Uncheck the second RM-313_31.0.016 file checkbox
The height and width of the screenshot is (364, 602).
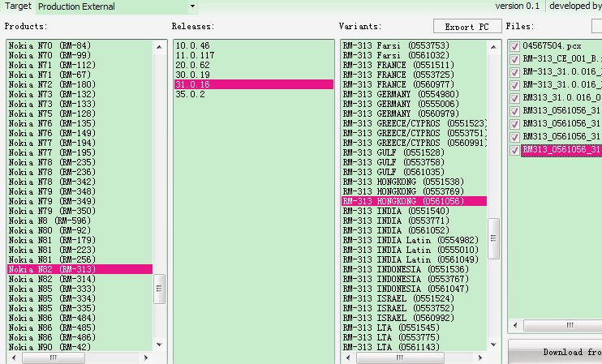pyautogui.click(x=514, y=85)
